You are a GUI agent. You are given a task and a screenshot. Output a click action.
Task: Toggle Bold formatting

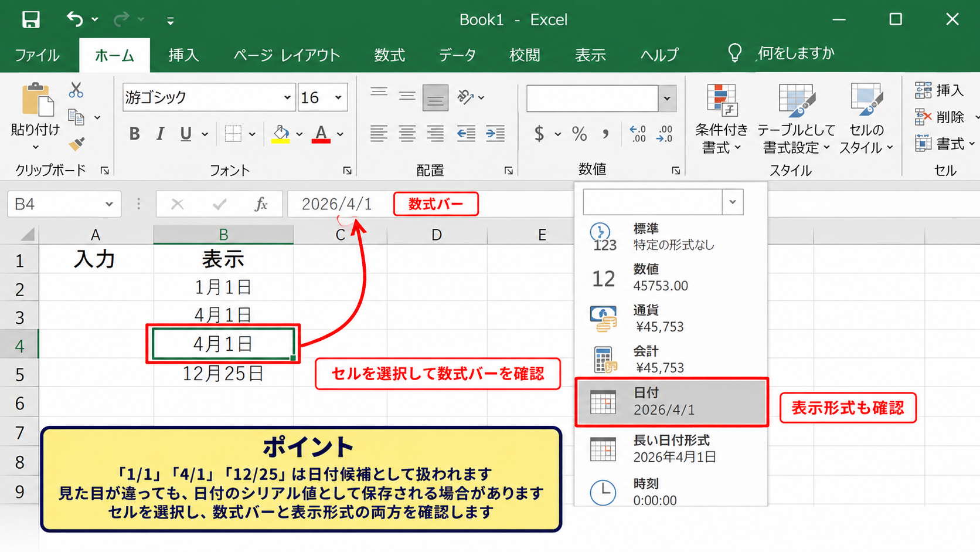134,134
